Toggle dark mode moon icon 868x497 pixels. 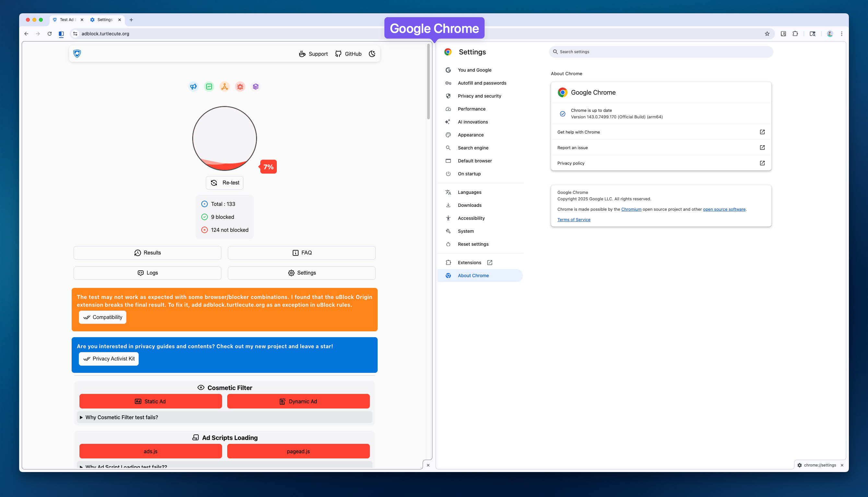pos(372,54)
